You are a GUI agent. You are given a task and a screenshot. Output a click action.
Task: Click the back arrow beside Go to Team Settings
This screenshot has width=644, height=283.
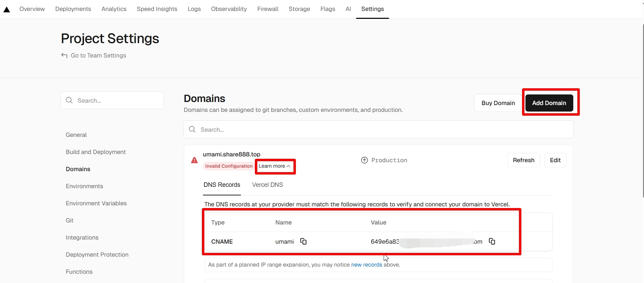pyautogui.click(x=64, y=55)
